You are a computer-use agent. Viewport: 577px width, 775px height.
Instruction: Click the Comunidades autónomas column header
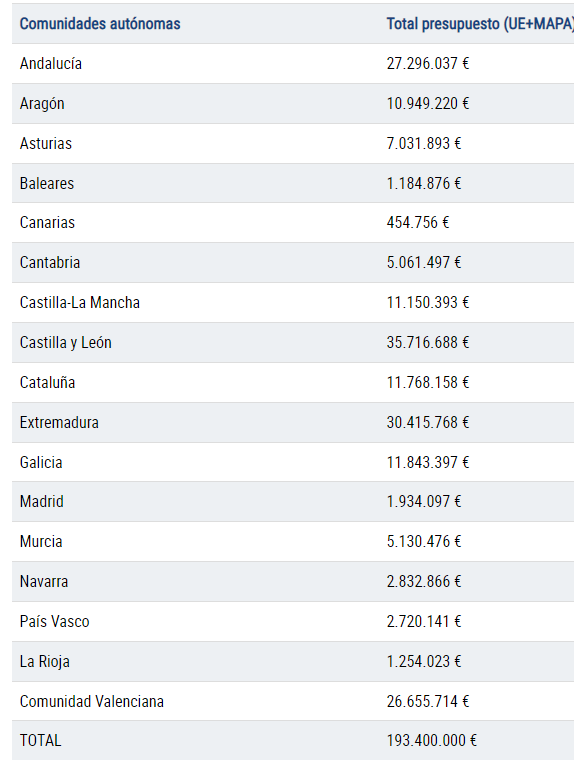(100, 24)
